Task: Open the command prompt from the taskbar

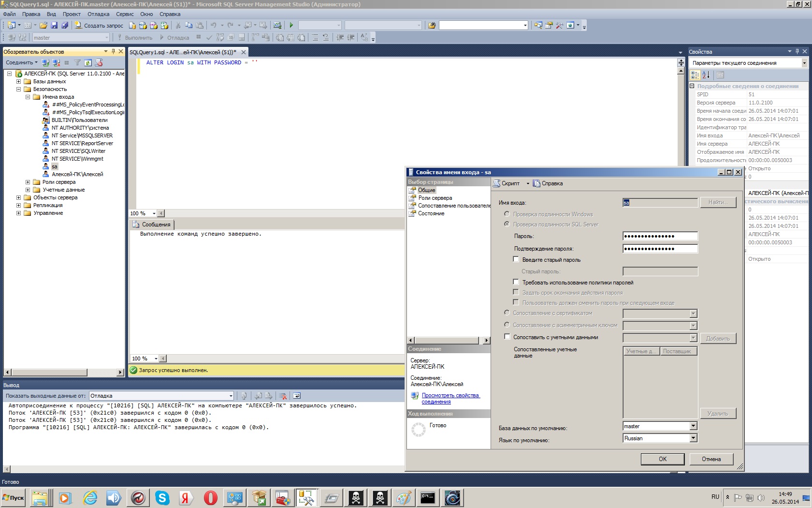Action: (x=428, y=497)
